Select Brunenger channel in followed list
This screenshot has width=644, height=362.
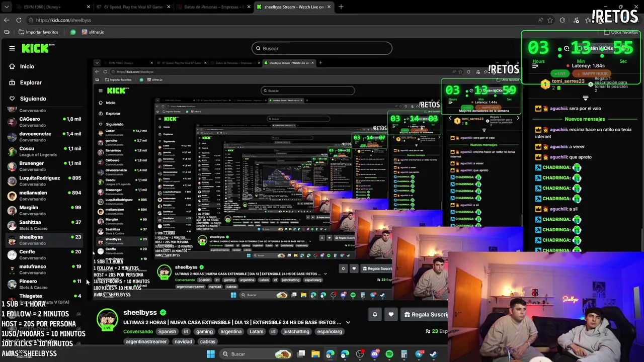(x=44, y=166)
